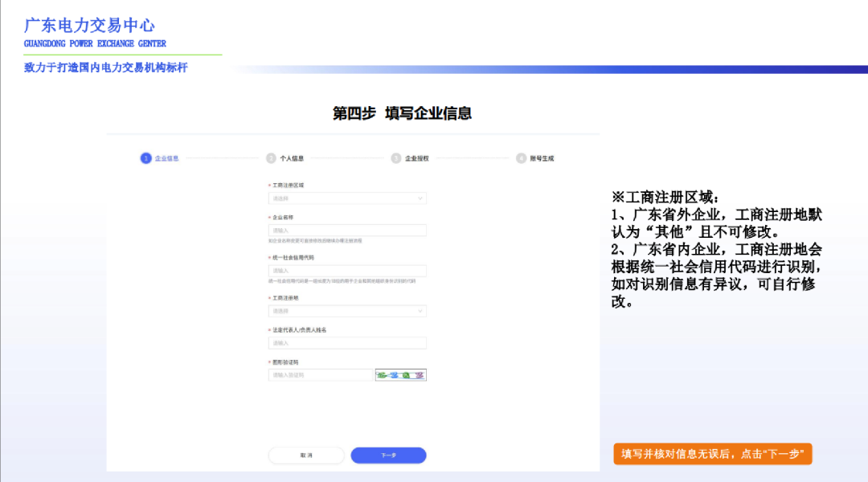The image size is (868, 482).
Task: Click the 取消 cancel button
Action: pos(306,455)
